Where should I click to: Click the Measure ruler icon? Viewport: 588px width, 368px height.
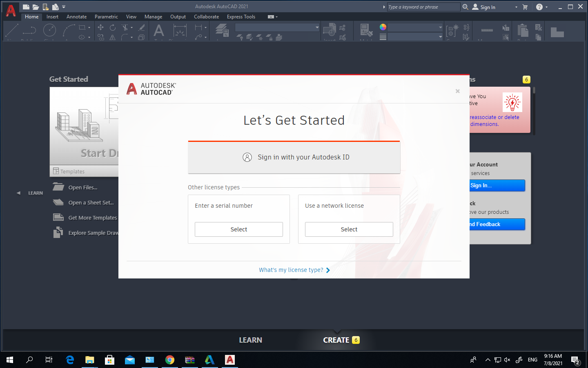point(487,30)
